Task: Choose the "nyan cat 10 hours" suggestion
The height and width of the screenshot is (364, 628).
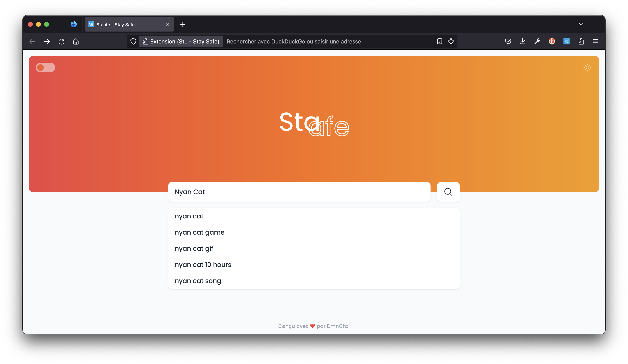Action: (x=203, y=265)
